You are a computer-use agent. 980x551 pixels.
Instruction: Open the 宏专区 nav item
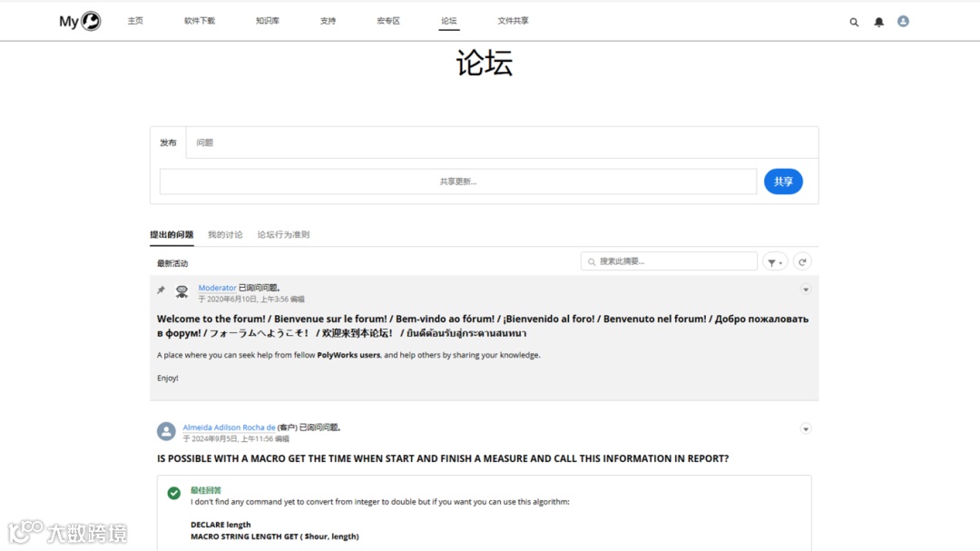(x=388, y=21)
